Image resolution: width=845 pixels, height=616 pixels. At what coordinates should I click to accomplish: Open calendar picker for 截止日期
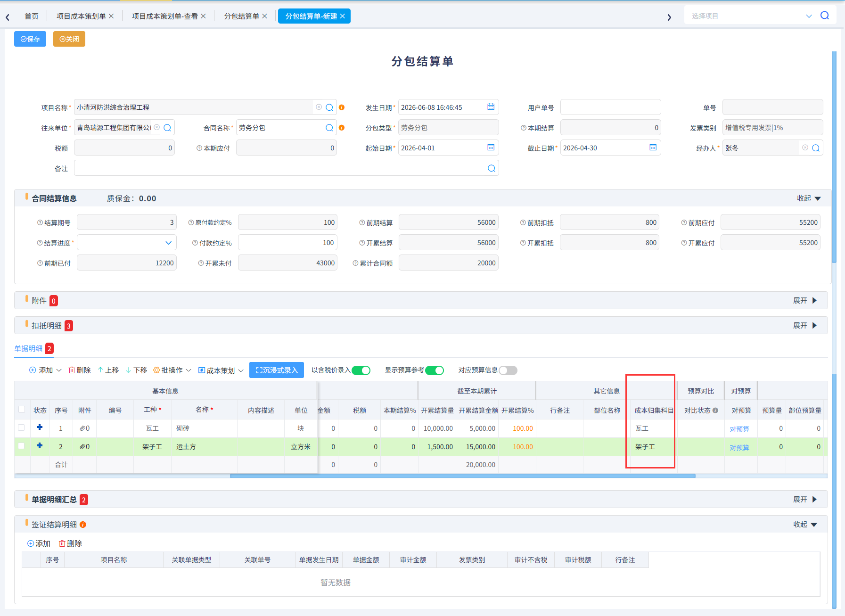653,148
